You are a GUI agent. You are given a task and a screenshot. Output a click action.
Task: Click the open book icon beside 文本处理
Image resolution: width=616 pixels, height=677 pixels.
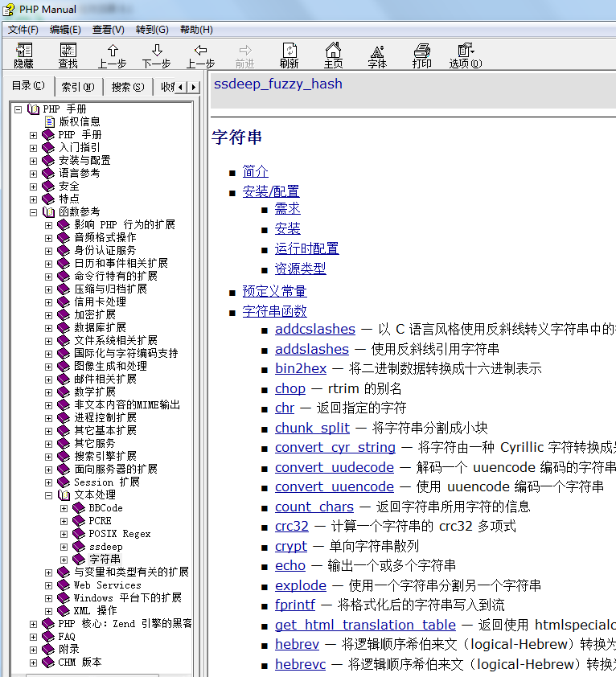[64, 495]
